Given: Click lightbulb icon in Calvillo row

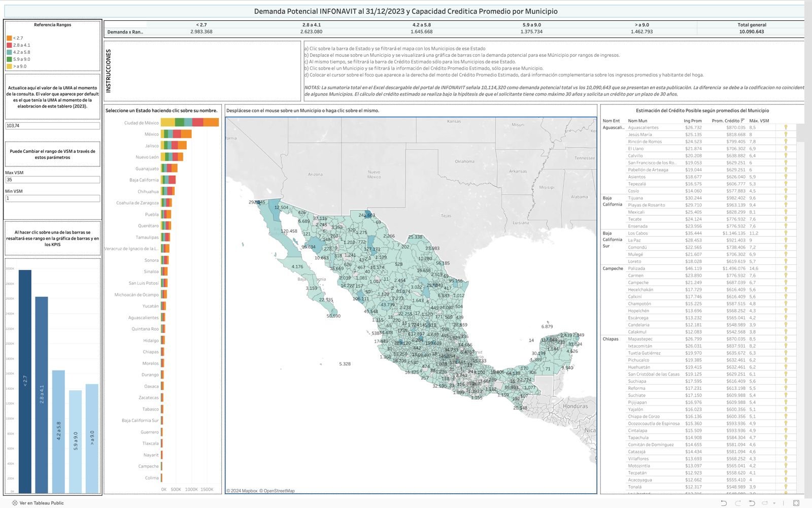Looking at the screenshot, I should (786, 156).
